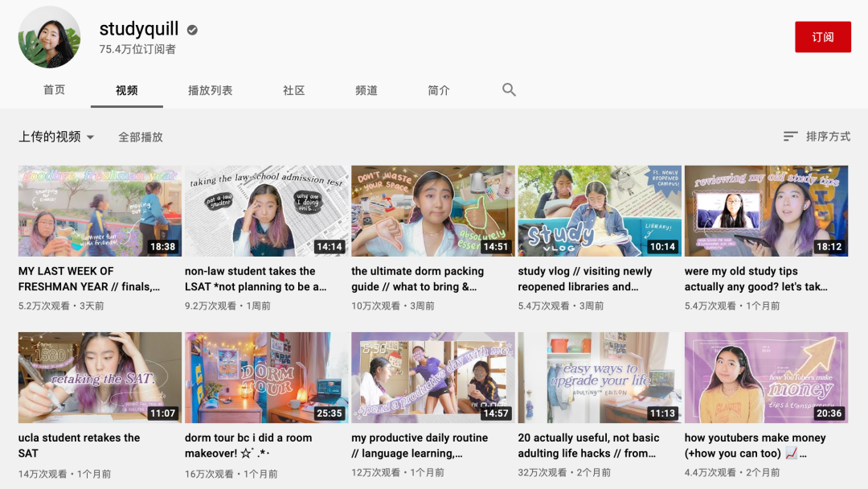Open the retaking the SAT thumbnail
Image resolution: width=868 pixels, height=489 pixels.
100,378
